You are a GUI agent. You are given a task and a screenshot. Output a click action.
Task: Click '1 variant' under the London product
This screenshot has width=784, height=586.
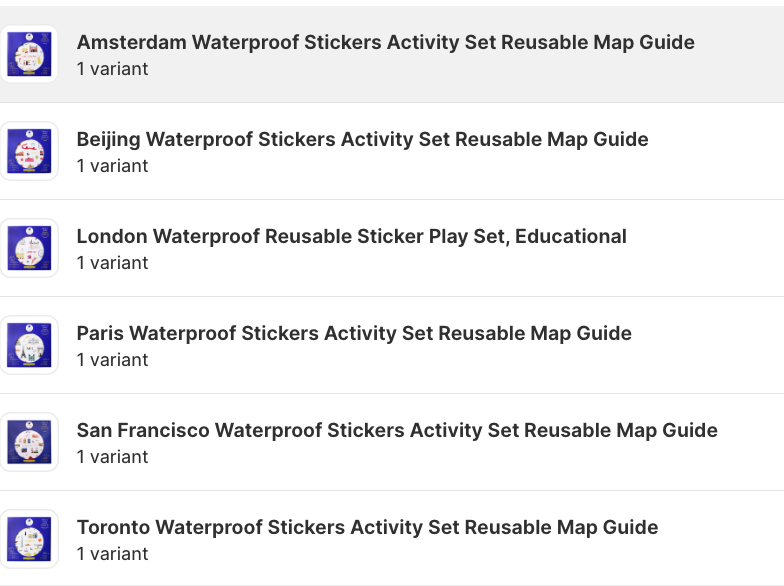click(112, 263)
